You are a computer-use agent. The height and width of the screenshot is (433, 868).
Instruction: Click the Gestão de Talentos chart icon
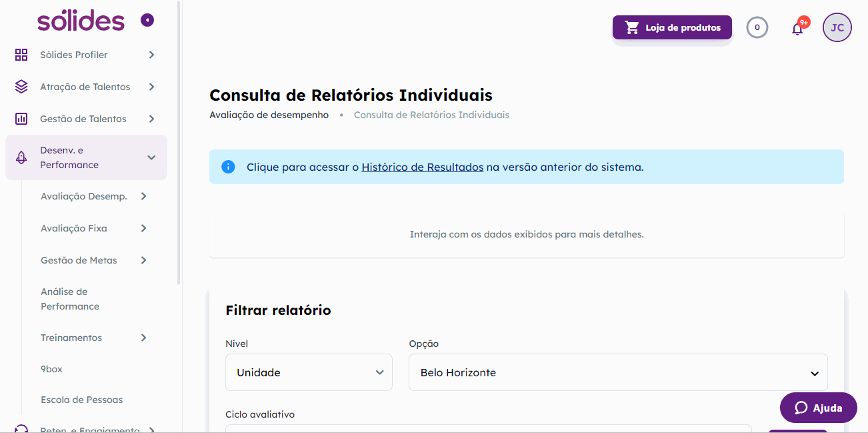(21, 119)
